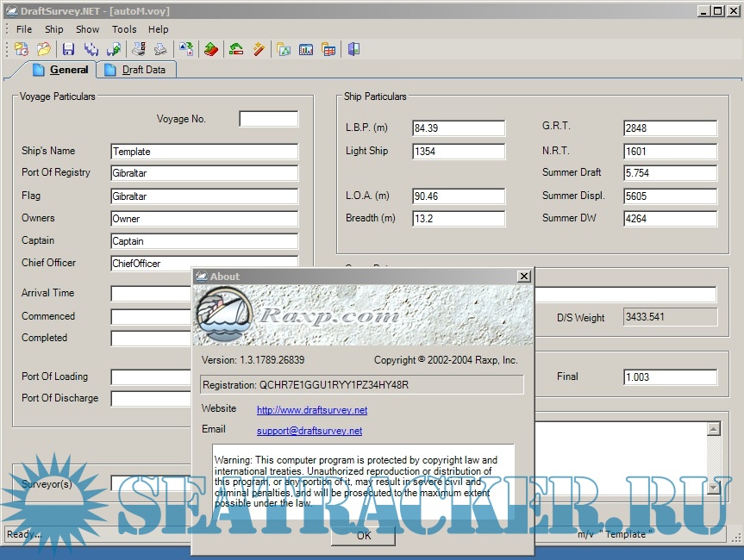Click the table grid toolbar icon
This screenshot has height=560, width=744.
click(328, 49)
